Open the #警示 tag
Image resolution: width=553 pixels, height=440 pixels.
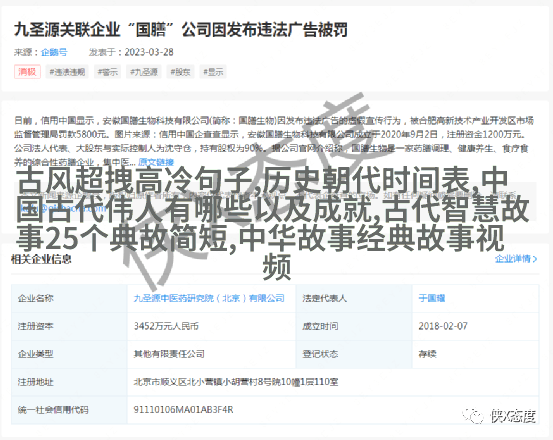point(108,72)
